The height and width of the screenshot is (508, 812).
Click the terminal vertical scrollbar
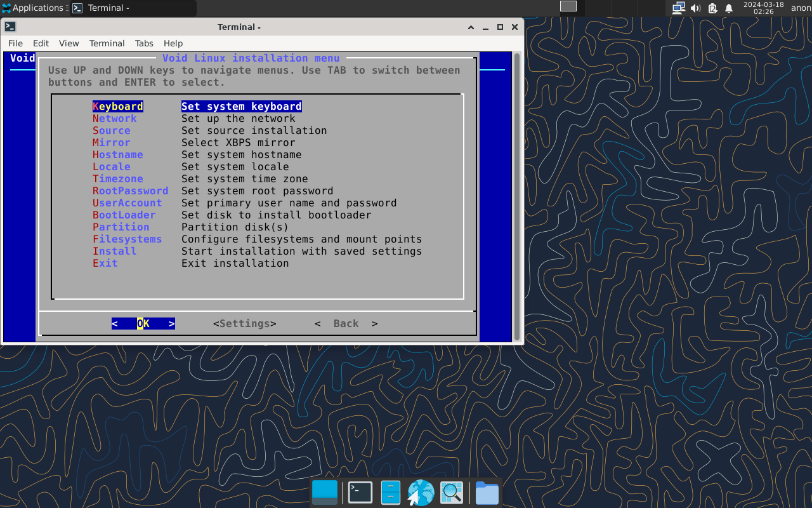517,197
